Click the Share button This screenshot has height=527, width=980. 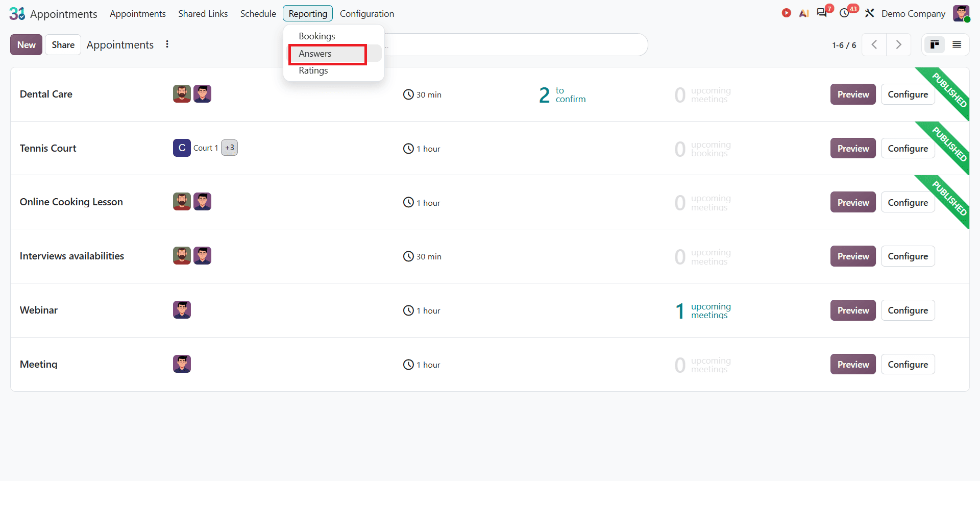[x=63, y=45]
